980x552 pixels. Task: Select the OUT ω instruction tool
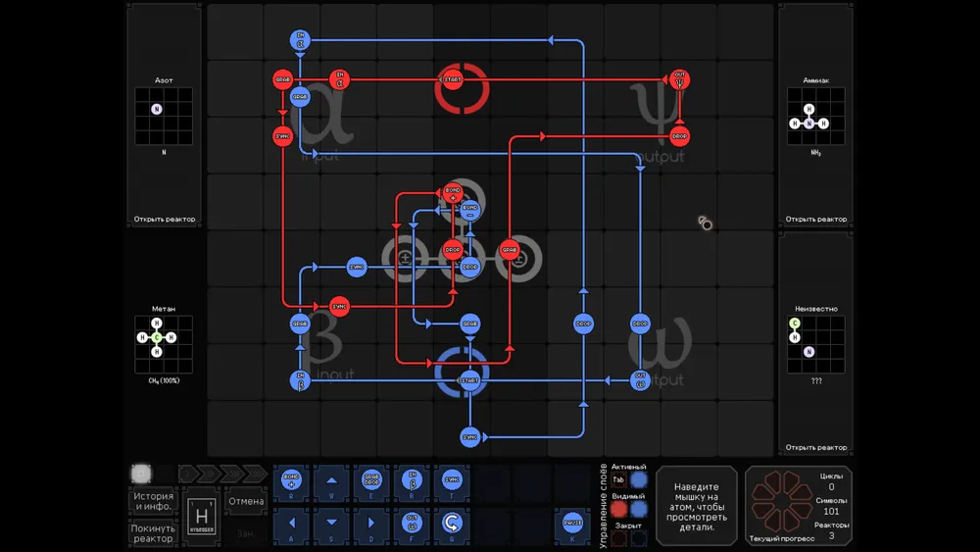tap(412, 522)
